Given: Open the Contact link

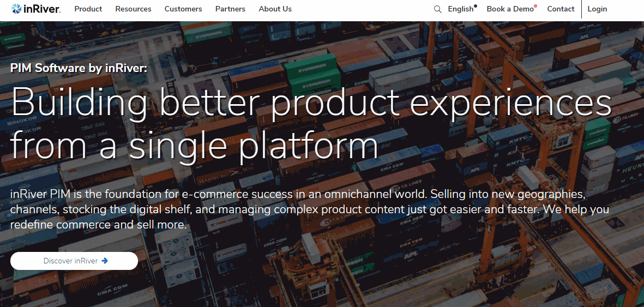Looking at the screenshot, I should tap(561, 9).
